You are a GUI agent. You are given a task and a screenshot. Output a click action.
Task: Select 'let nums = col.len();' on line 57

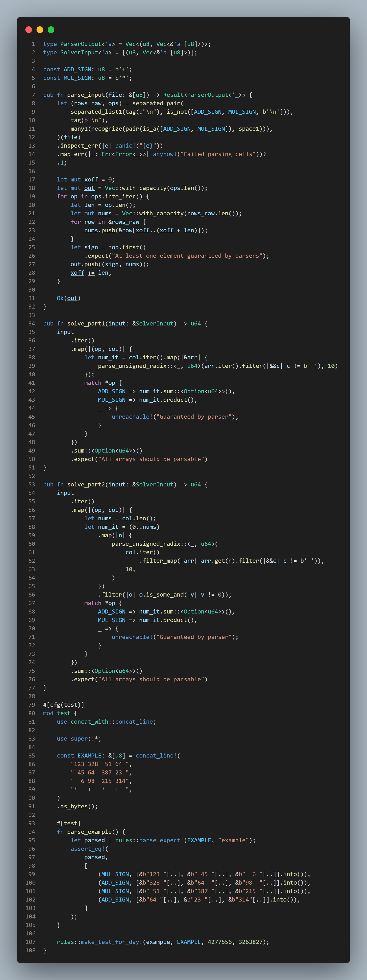coord(120,518)
